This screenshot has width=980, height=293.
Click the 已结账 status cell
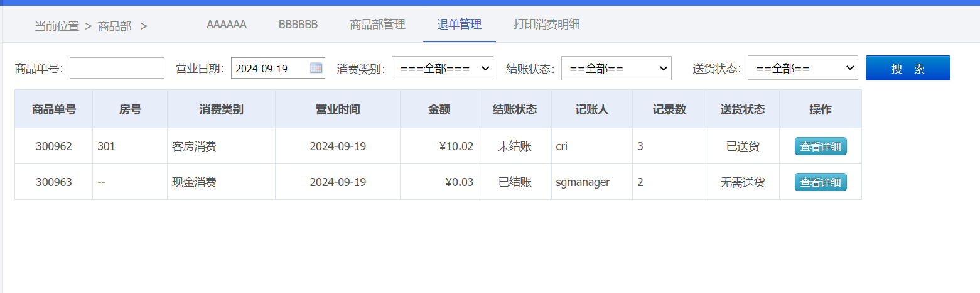click(515, 182)
